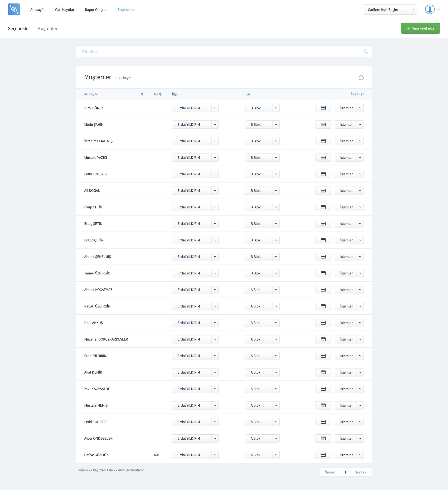Viewport: 448px width, 490px height.
Task: Click the user profile avatar icon
Action: [429, 9]
